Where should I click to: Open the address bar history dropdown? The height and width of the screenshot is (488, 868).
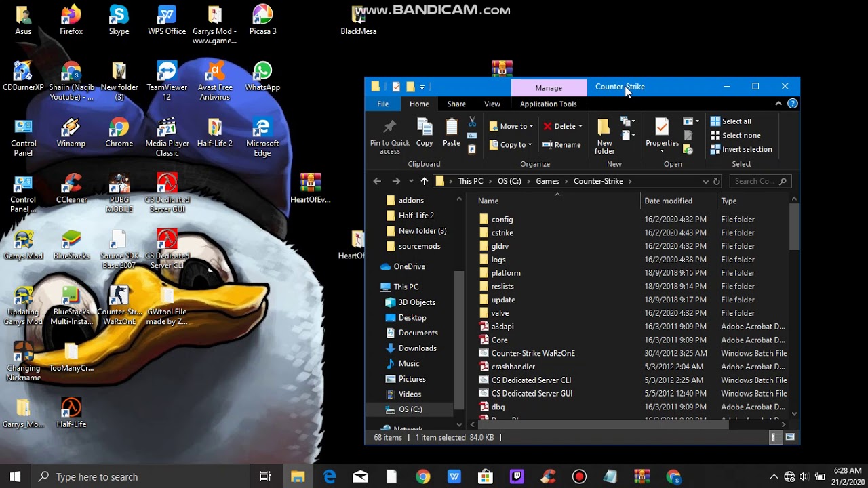point(706,181)
